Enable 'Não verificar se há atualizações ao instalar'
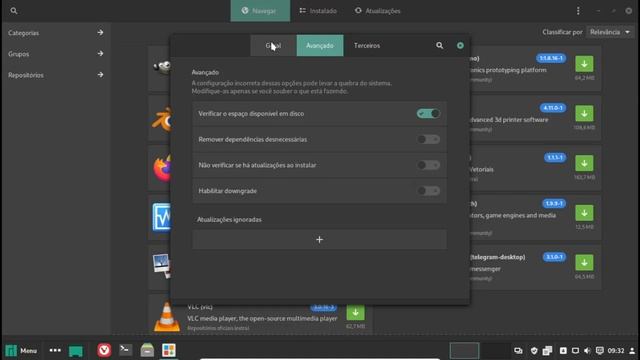This screenshot has height=360, width=640. pos(428,165)
